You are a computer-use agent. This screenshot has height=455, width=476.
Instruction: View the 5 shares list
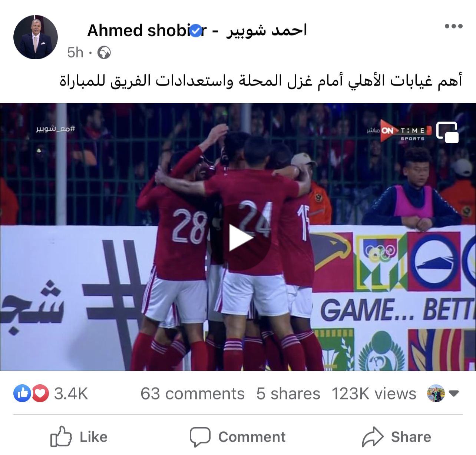(288, 393)
